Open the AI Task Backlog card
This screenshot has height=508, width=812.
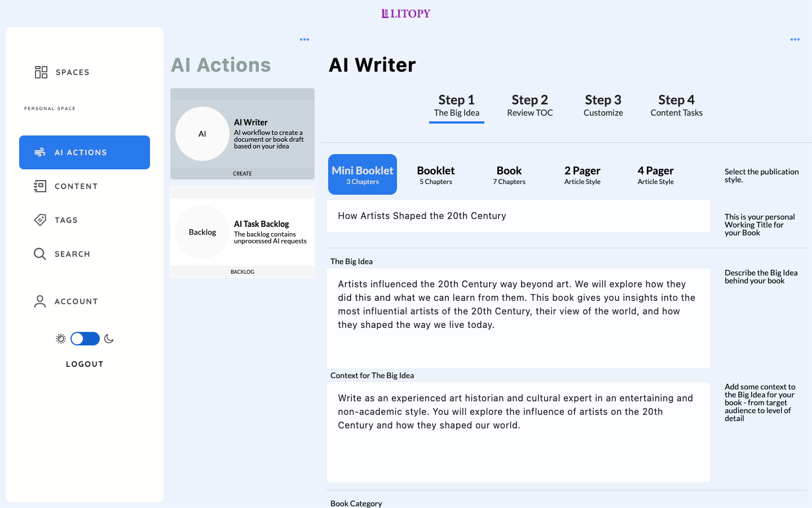tap(242, 232)
